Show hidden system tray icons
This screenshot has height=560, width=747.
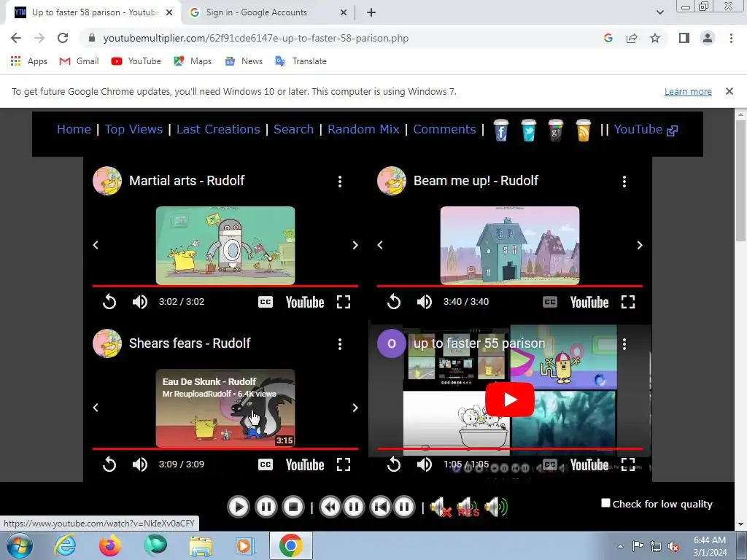620,546
